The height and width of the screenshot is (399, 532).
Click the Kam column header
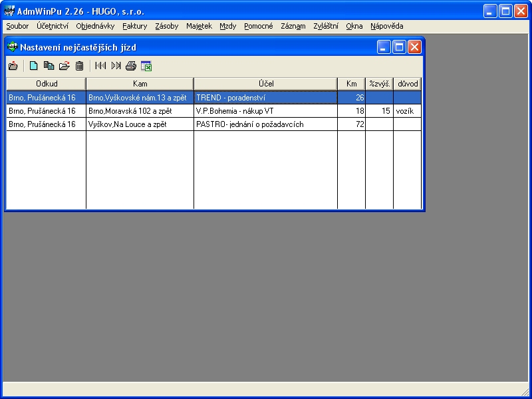coord(140,84)
